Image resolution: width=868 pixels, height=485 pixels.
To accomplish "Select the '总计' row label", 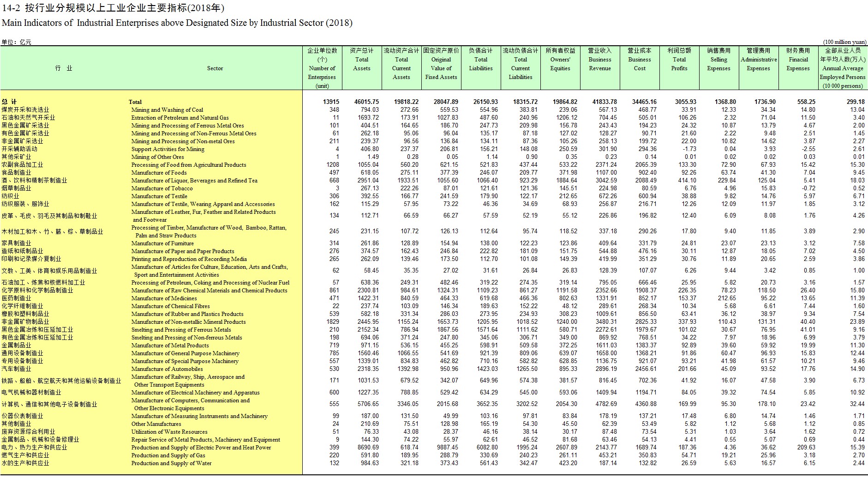I will click(9, 102).
